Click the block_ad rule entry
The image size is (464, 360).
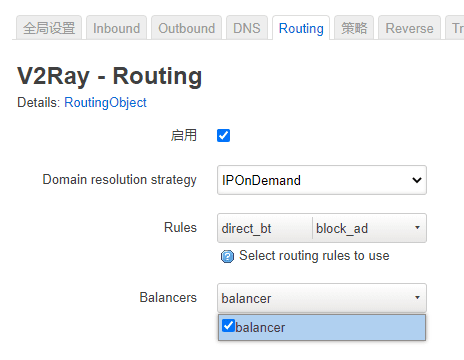pos(342,229)
